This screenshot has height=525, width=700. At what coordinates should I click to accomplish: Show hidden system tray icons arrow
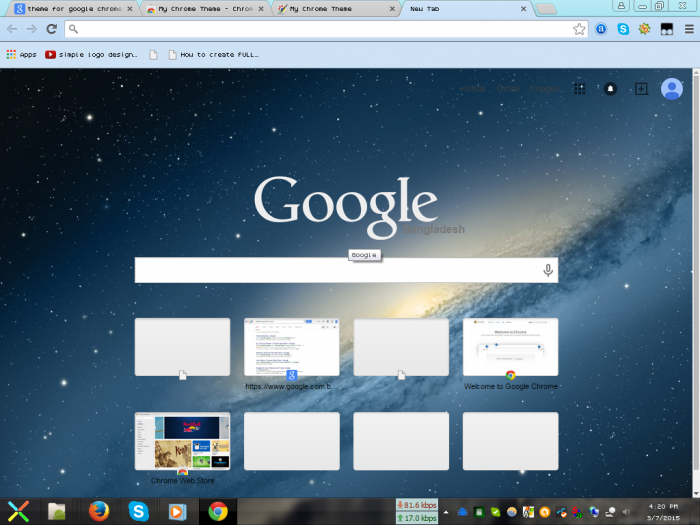[x=446, y=512]
